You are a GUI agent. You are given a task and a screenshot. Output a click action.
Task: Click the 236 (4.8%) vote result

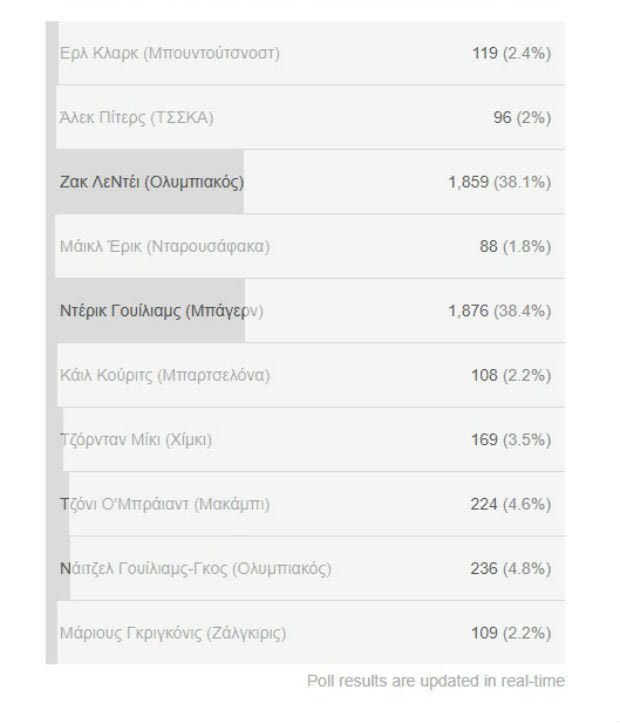511,568
